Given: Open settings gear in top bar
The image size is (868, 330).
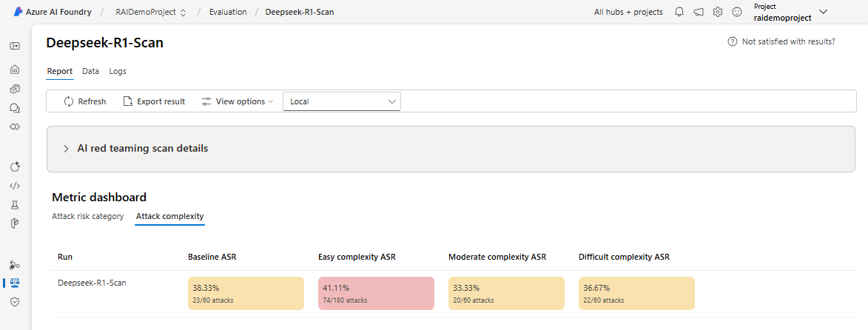Looking at the screenshot, I should click(718, 13).
